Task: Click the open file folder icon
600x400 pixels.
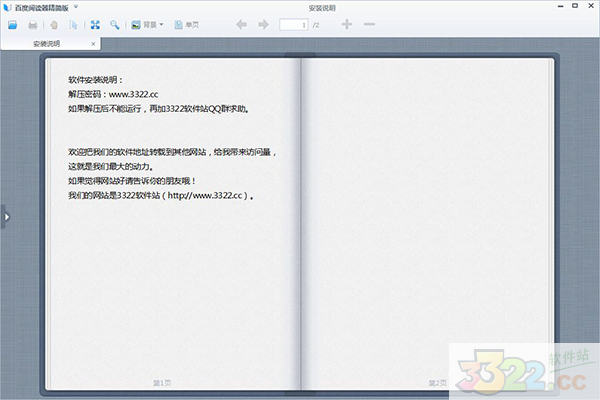Action: click(12, 23)
